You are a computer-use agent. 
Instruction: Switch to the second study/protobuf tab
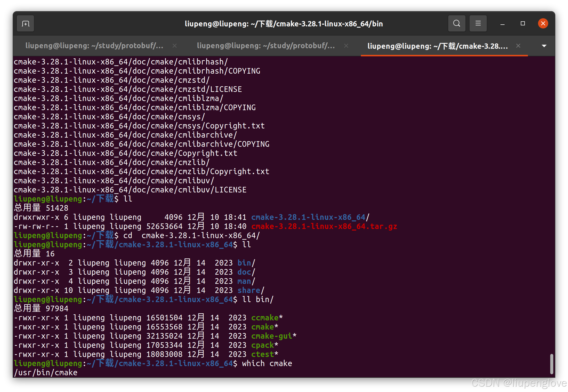266,46
